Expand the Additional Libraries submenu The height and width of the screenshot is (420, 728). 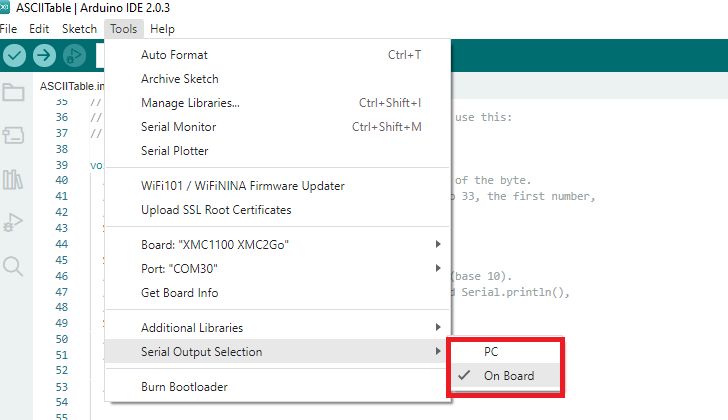coord(278,328)
